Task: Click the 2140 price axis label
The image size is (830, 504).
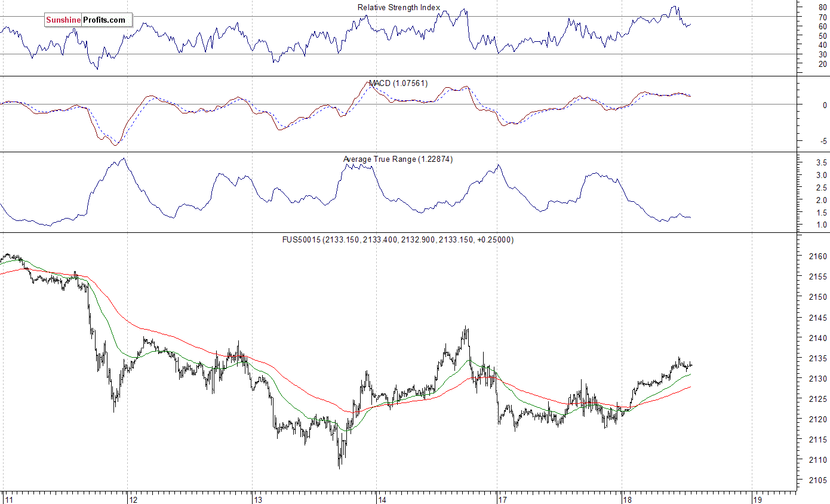Action: click(818, 337)
